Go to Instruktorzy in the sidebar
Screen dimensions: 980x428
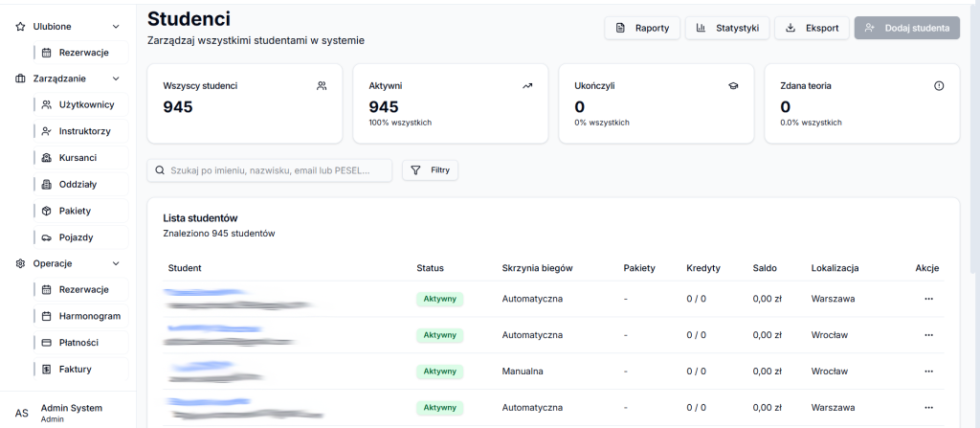[83, 131]
